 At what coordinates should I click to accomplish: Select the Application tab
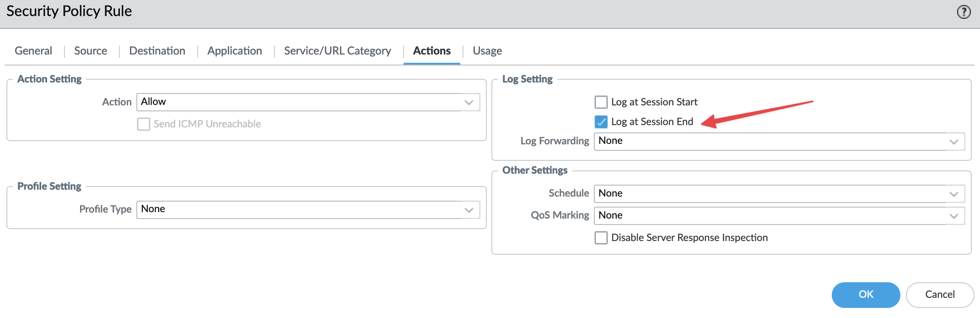[234, 51]
